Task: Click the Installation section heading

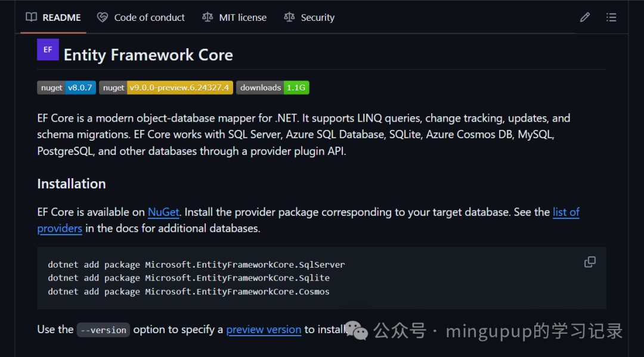Action: click(71, 184)
